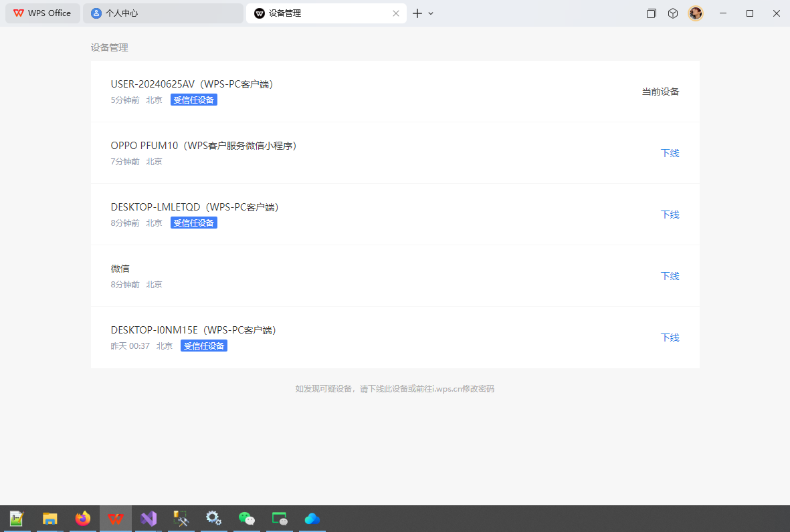Image resolution: width=790 pixels, height=532 pixels.
Task: Open the cube app-center icon
Action: (673, 13)
